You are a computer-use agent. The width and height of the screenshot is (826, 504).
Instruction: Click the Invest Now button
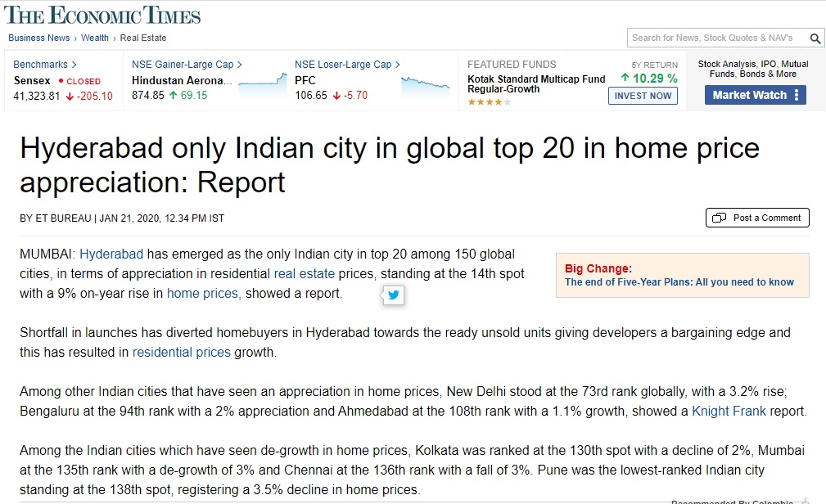(643, 96)
